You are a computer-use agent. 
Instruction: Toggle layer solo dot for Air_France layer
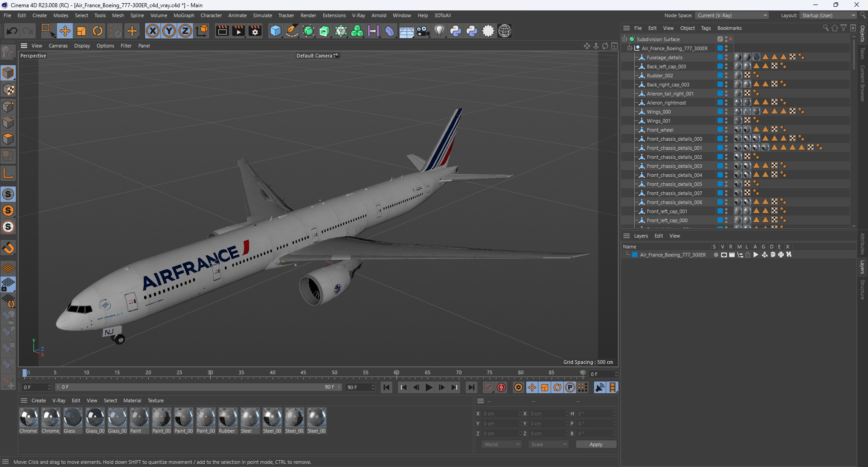716,255
